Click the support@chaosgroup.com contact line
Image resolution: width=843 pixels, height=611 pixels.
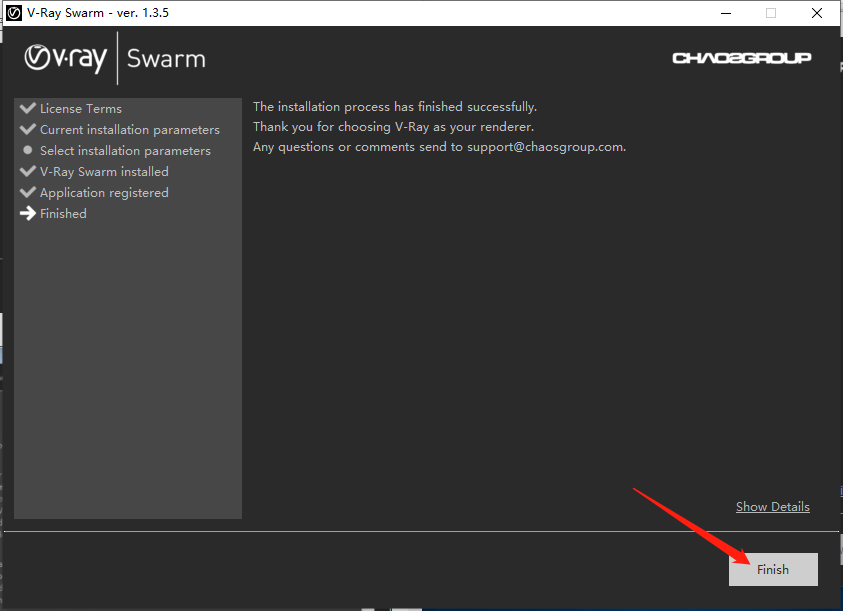tap(440, 147)
